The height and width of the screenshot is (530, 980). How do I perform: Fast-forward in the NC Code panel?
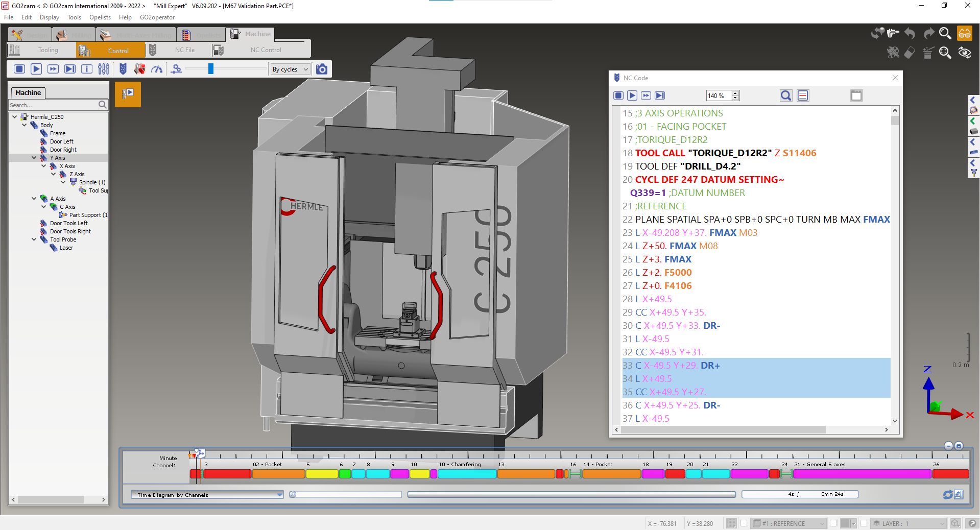(646, 95)
